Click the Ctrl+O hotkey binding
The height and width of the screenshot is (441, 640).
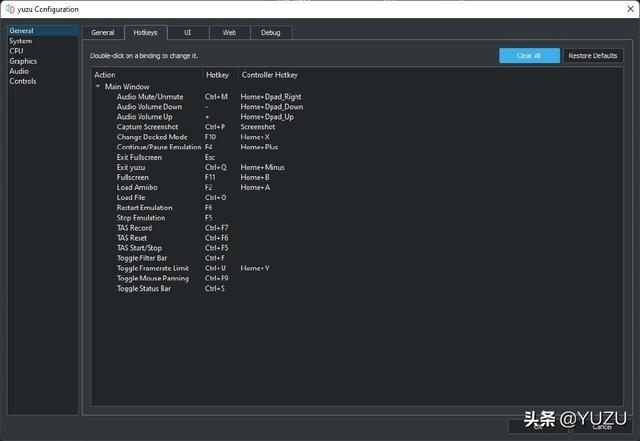tap(216, 198)
